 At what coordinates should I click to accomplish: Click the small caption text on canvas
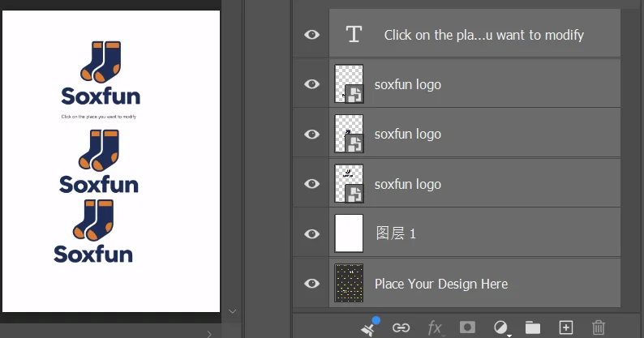click(99, 117)
